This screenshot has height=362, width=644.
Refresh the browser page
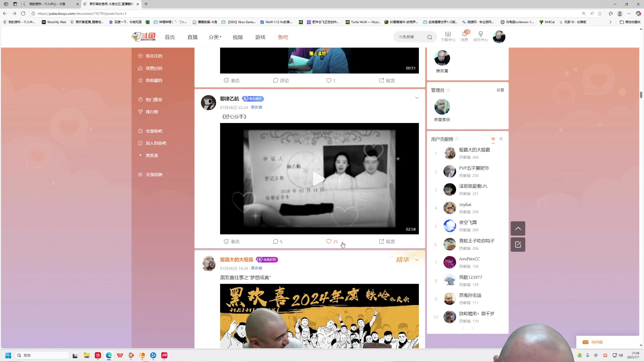pyautogui.click(x=23, y=13)
